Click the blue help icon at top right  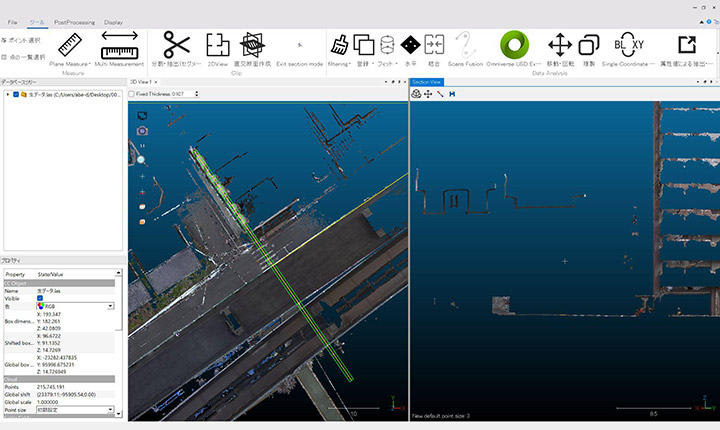click(709, 22)
